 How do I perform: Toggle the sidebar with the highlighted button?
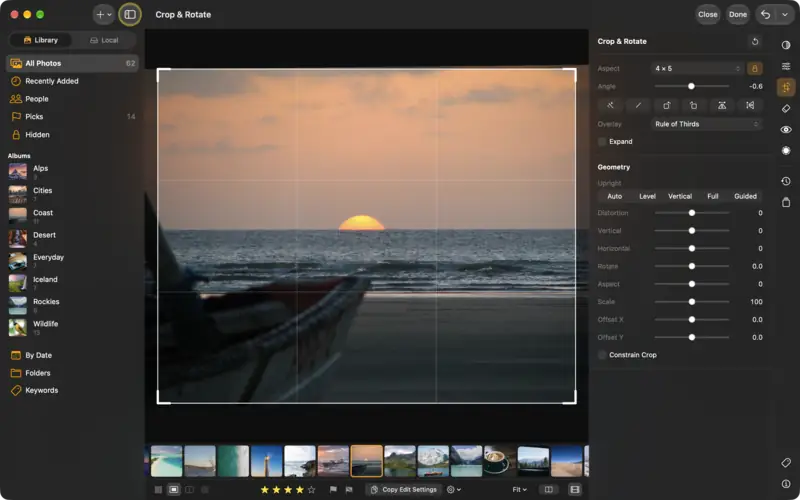pyautogui.click(x=130, y=14)
